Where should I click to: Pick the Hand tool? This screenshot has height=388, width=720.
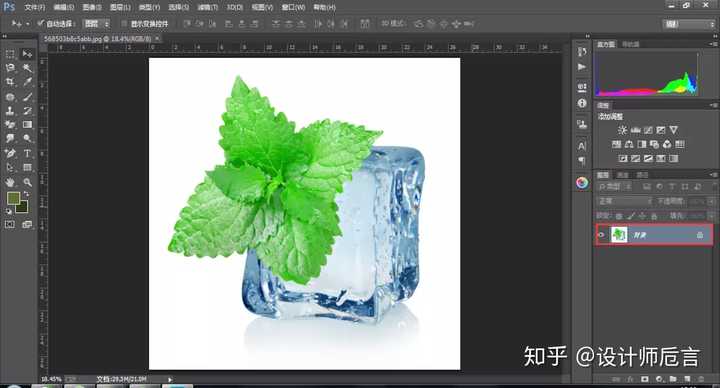click(x=10, y=182)
